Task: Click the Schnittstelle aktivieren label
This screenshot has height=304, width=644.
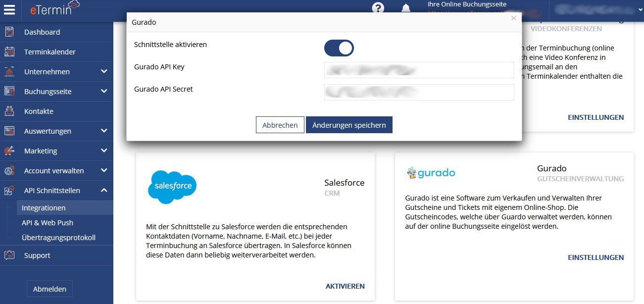Action: [170, 45]
